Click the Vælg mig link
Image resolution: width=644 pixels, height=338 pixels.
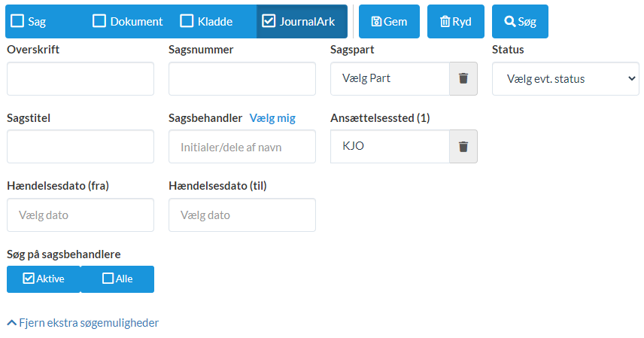coord(272,117)
